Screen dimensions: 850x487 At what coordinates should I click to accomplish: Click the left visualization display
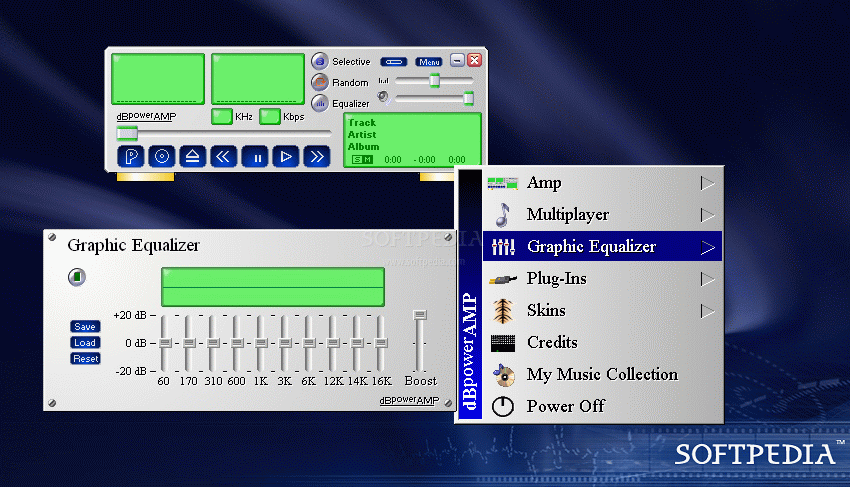[158, 79]
